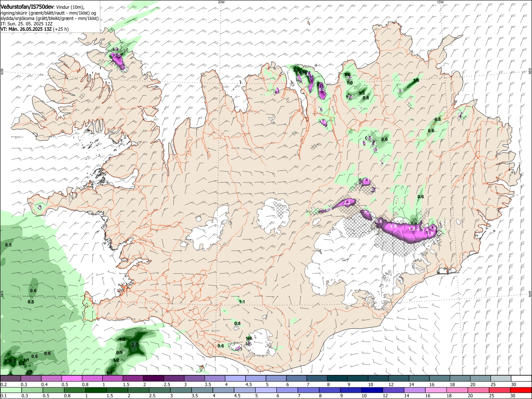This screenshot has height=399, width=532.
Task: Click the 'VT: Mán. 26.05.2025 13Z (+25 h)' line
Action: (34, 29)
